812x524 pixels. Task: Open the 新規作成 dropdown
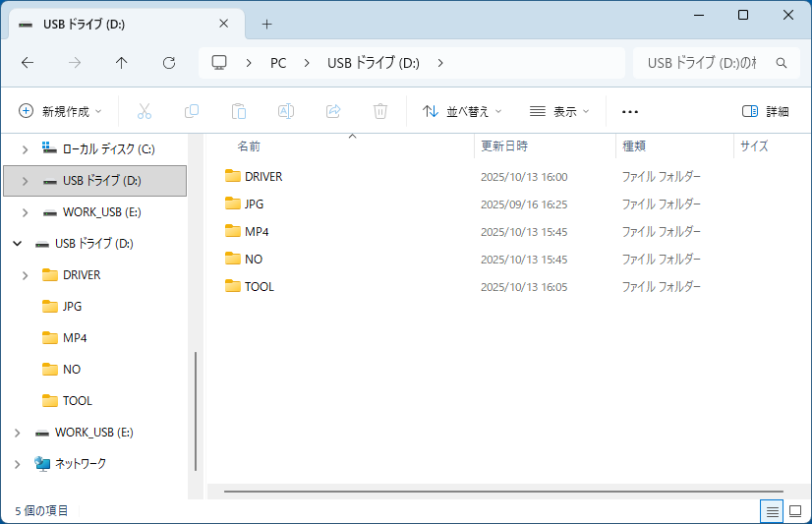tap(60, 111)
